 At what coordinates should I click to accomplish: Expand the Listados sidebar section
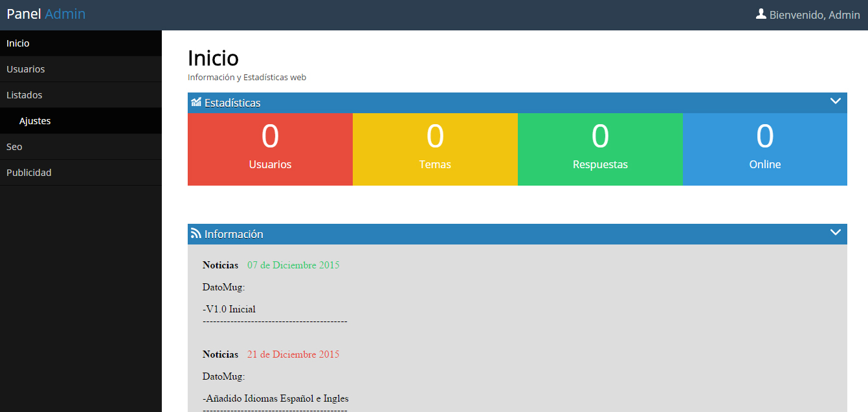(25, 95)
